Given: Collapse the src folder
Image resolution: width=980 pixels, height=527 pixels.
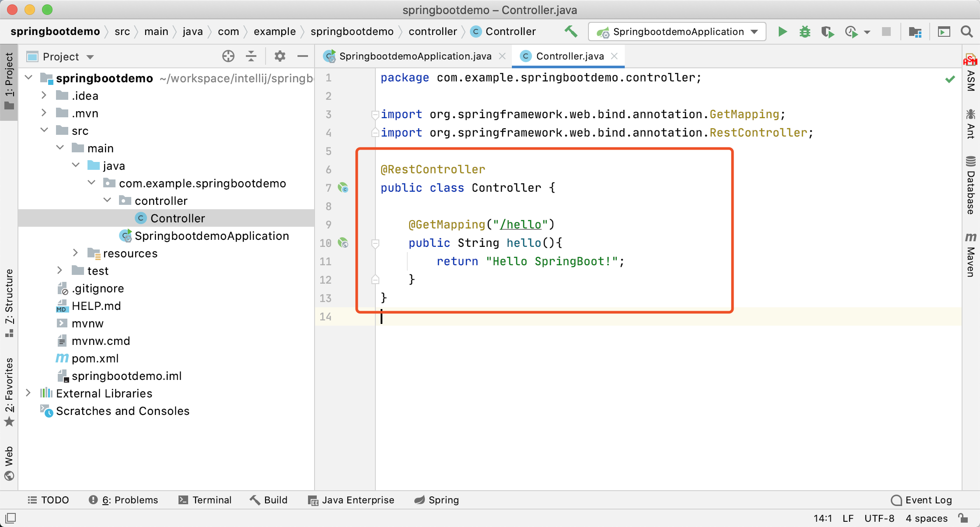Looking at the screenshot, I should (44, 130).
